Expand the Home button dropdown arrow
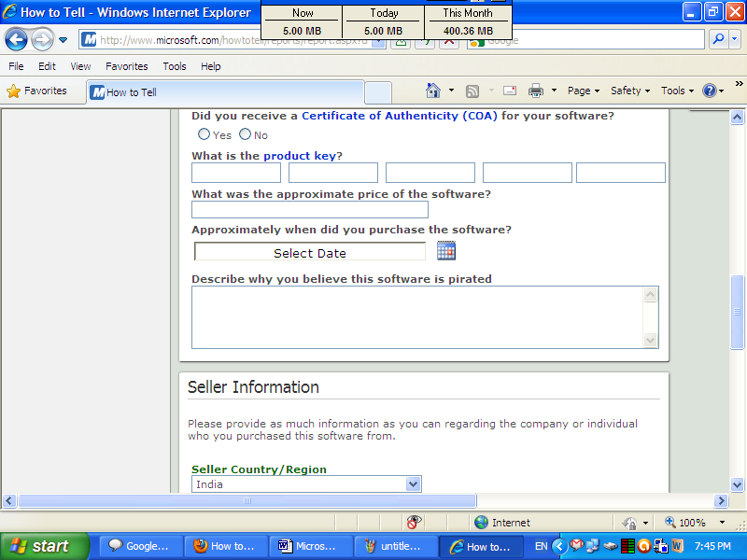 [x=451, y=90]
